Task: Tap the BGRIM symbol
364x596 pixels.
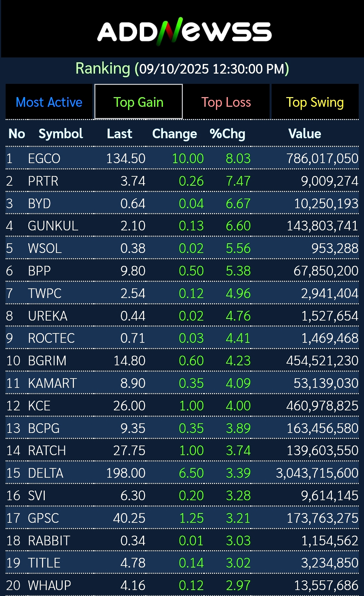Action: [x=47, y=361]
